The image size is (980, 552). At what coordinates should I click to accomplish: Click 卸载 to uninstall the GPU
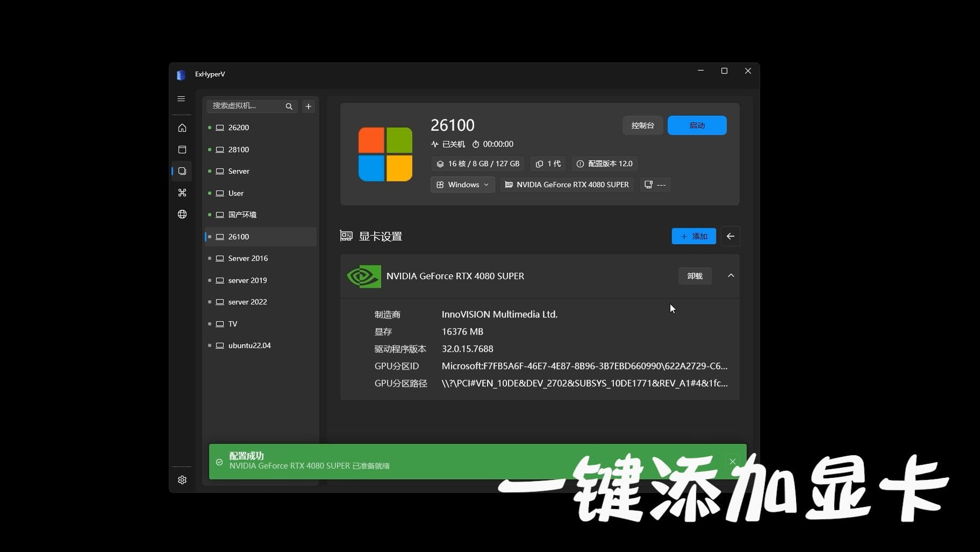click(694, 275)
